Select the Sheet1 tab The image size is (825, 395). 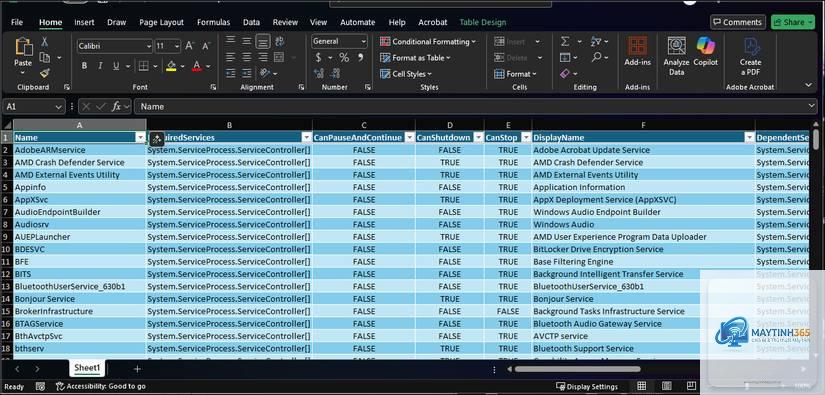pos(87,368)
